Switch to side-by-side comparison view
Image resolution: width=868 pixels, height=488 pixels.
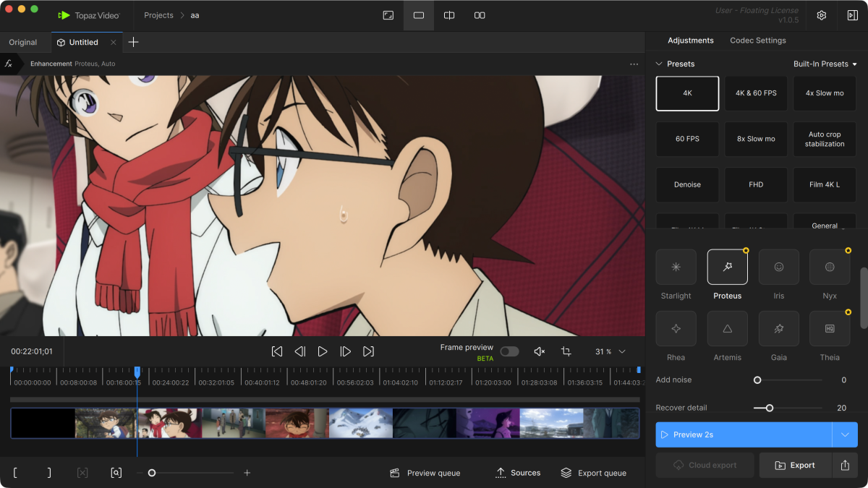480,15
